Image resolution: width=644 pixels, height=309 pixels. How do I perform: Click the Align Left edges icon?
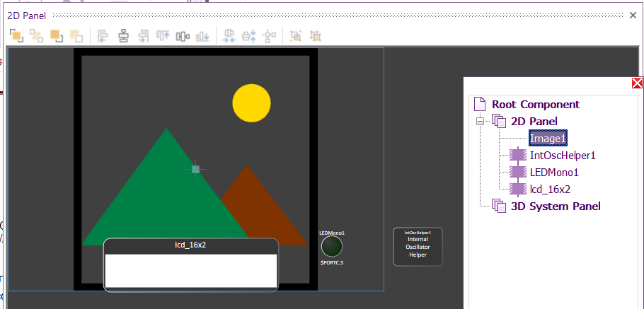point(103,35)
